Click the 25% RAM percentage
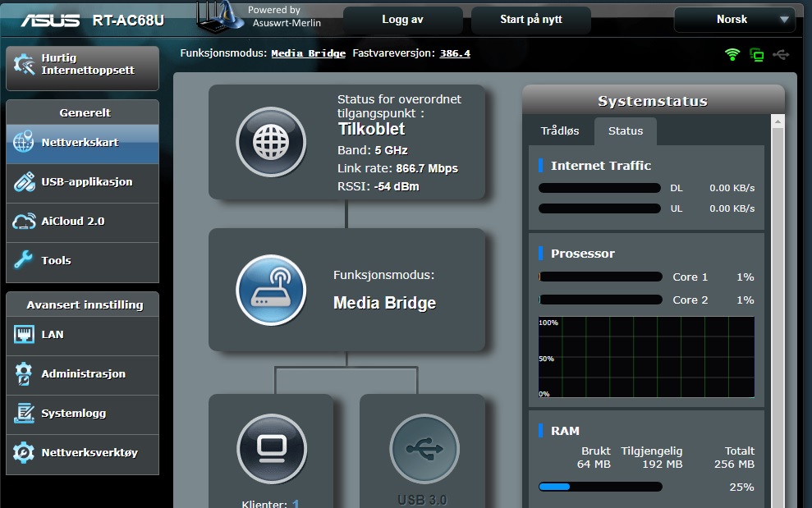Screen dimensions: 812x508 741,487
